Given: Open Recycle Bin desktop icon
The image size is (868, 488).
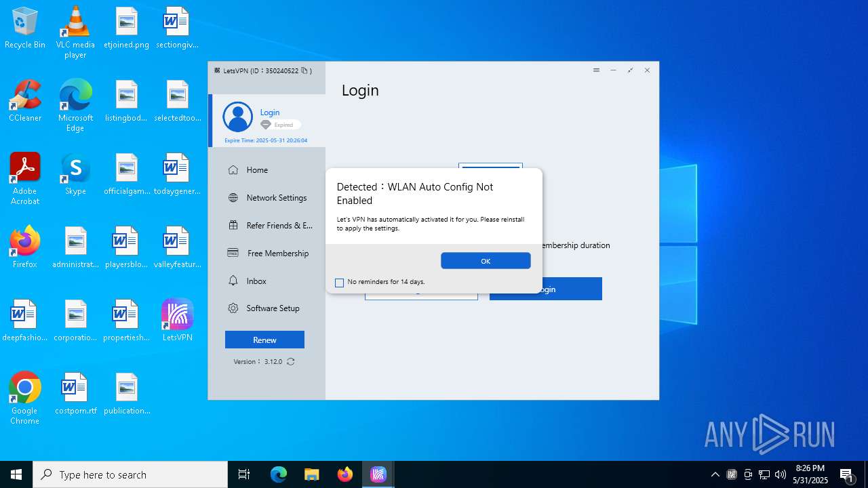Looking at the screenshot, I should [x=25, y=28].
